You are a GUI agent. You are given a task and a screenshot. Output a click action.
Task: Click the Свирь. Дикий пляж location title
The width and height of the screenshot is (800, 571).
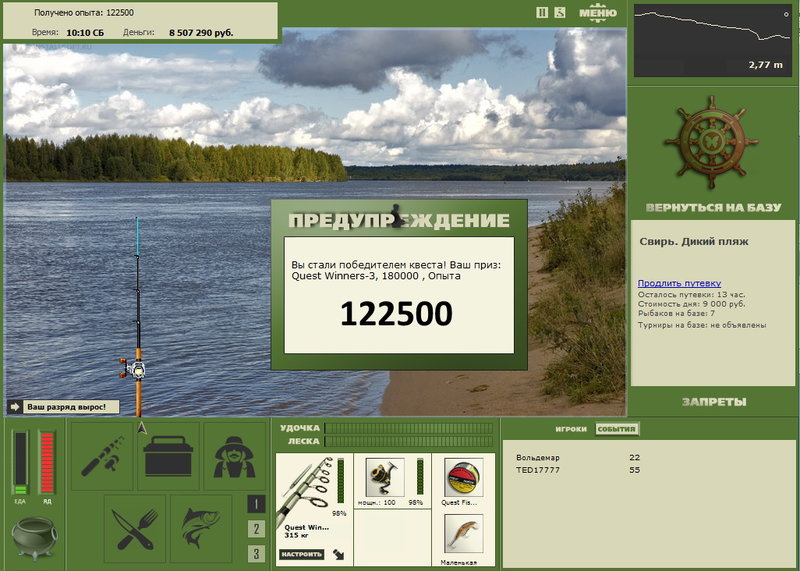[694, 242]
